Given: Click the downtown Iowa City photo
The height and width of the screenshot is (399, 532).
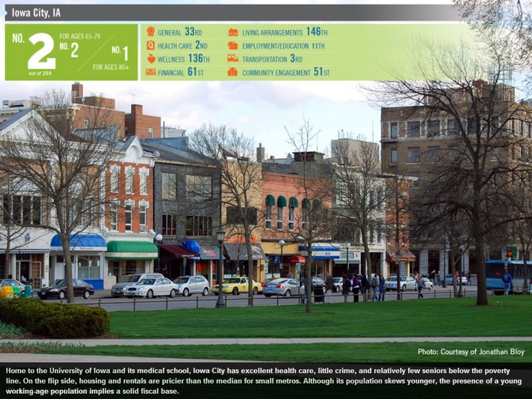Looking at the screenshot, I should (266, 222).
